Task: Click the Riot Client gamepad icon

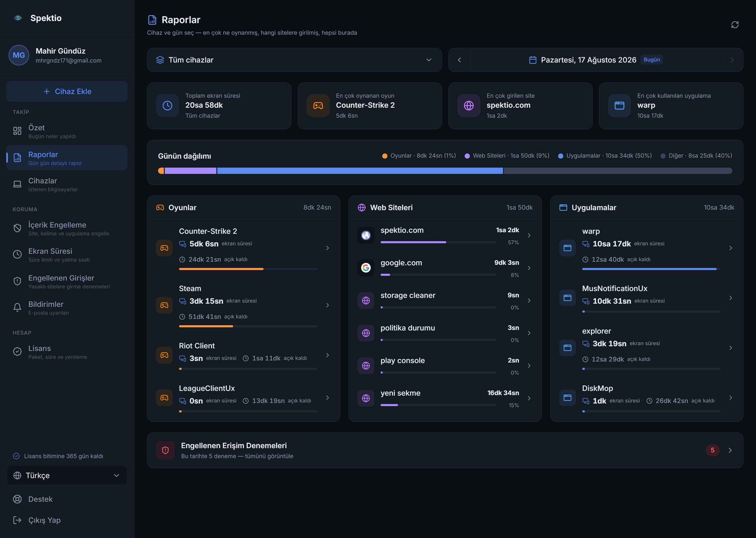Action: coord(164,355)
